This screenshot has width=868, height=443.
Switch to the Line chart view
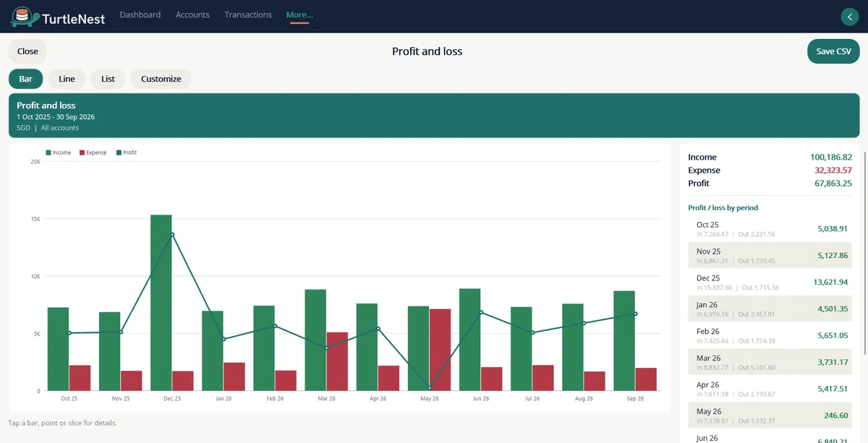[67, 79]
